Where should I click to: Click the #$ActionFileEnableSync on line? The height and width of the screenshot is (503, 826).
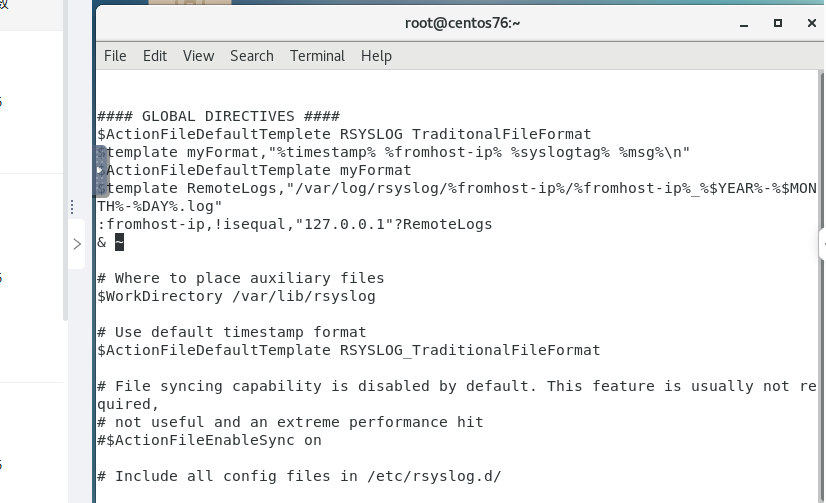coord(209,440)
